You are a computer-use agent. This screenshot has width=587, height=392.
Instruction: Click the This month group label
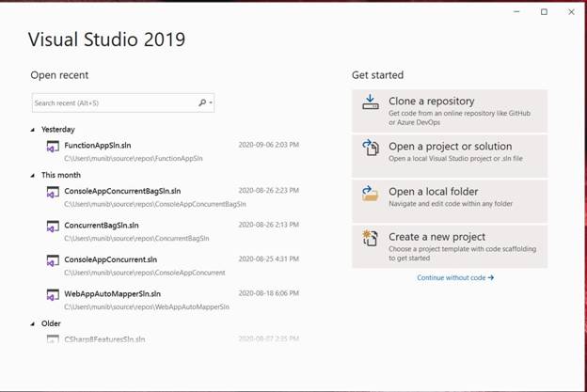pyautogui.click(x=61, y=175)
